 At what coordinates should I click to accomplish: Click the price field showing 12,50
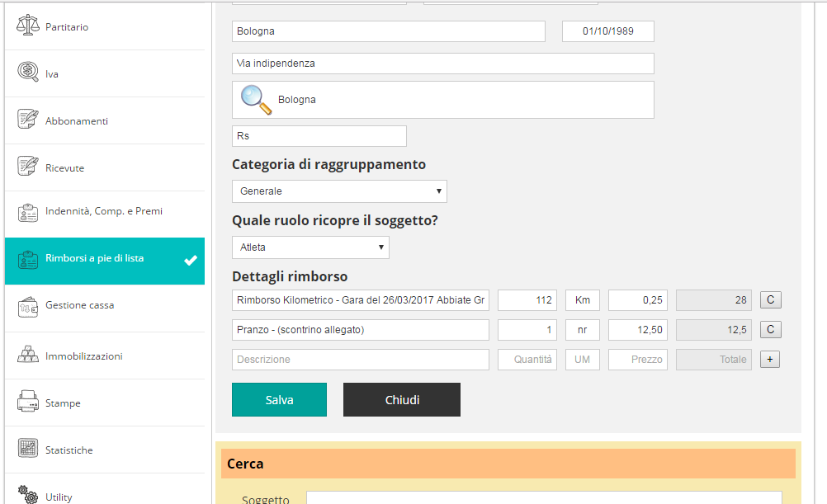pos(638,329)
